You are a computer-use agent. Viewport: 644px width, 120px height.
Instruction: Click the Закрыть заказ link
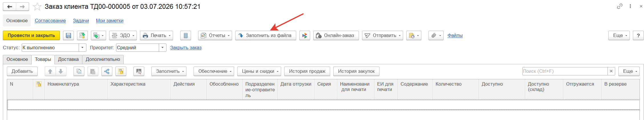coord(186,47)
